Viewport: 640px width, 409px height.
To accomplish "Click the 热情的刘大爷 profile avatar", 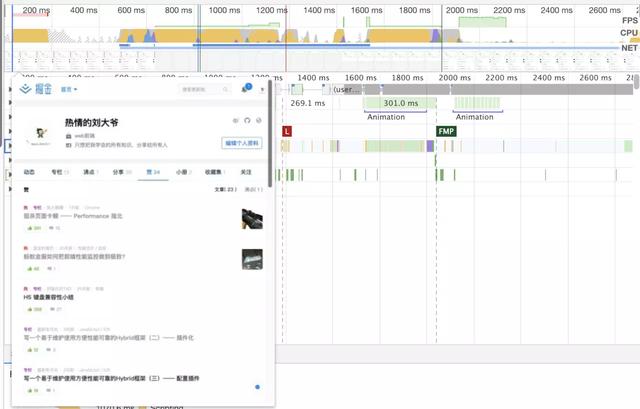I will coord(40,134).
